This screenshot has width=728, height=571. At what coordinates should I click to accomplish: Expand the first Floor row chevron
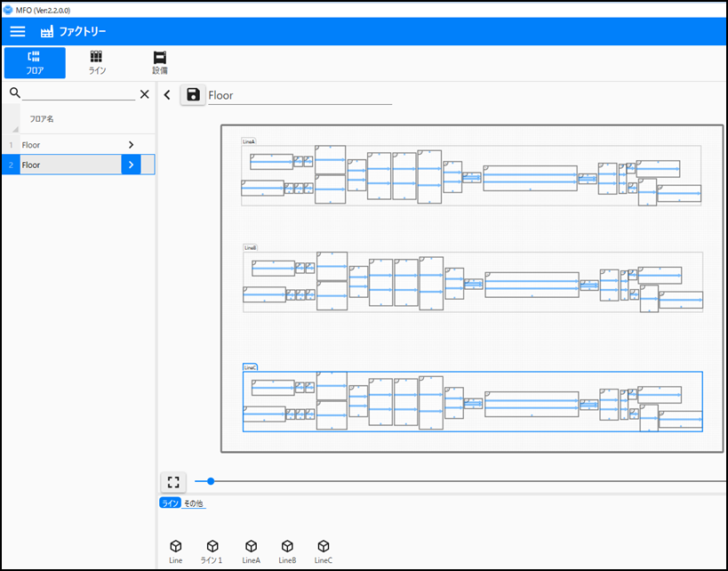[131, 144]
